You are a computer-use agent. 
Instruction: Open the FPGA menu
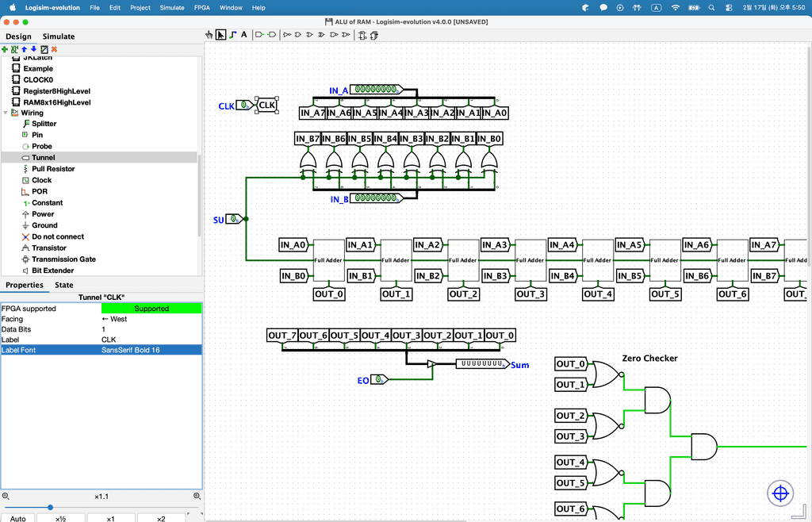[202, 7]
